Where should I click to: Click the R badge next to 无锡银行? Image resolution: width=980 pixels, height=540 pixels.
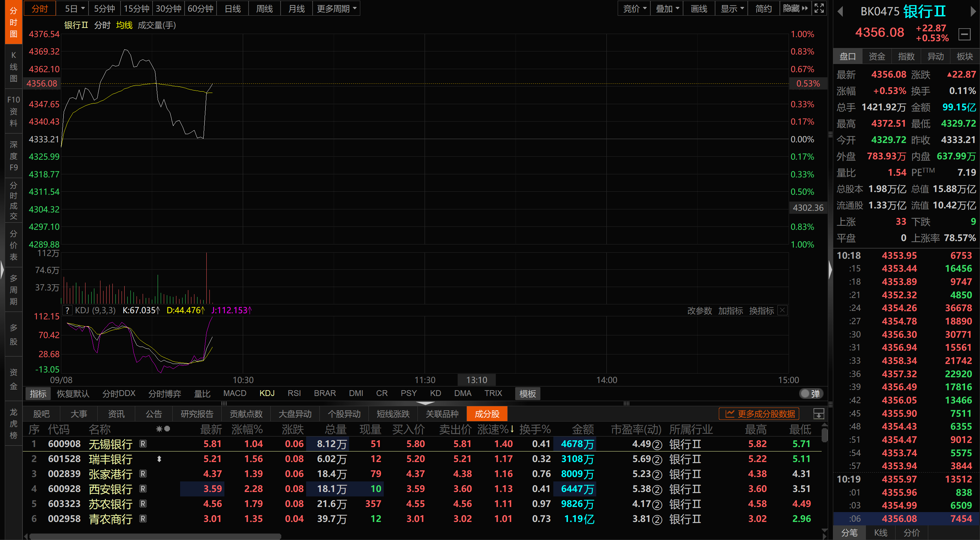click(x=143, y=444)
